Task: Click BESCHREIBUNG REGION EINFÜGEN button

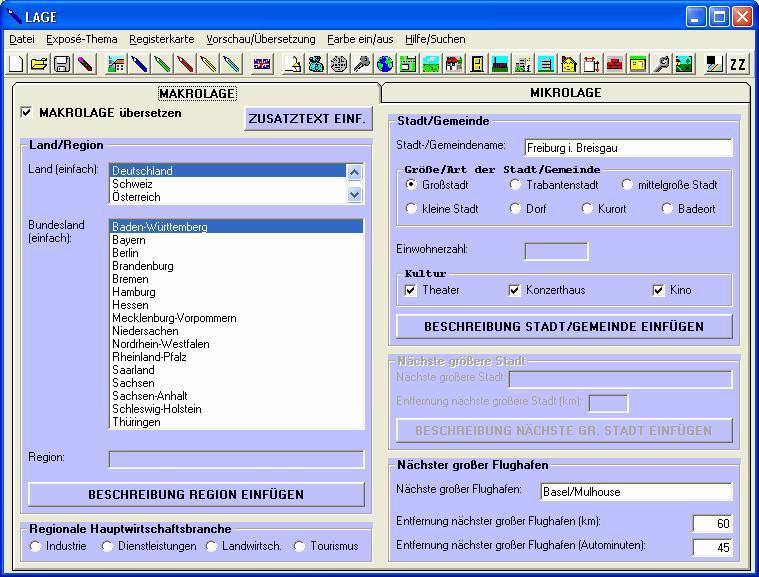Action: tap(196, 494)
